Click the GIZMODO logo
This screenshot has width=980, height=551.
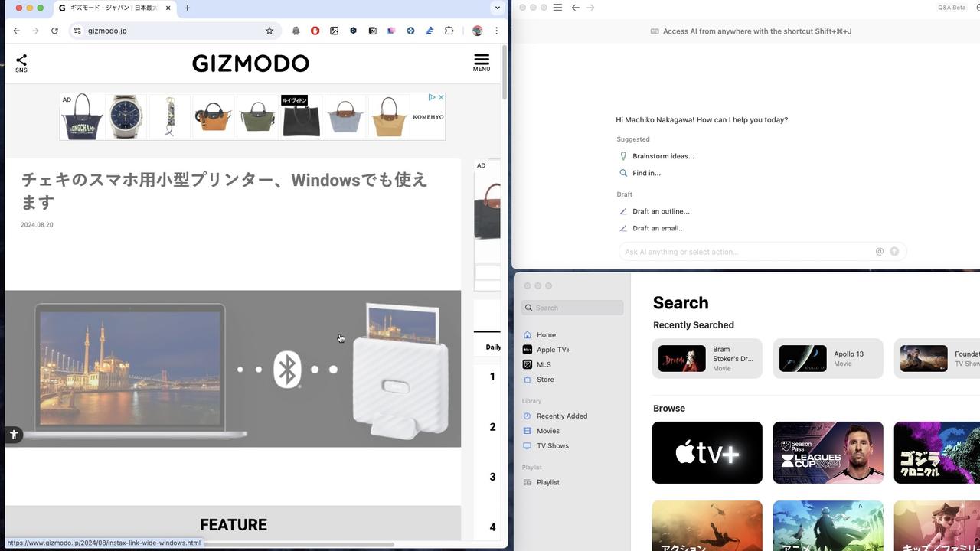click(250, 63)
